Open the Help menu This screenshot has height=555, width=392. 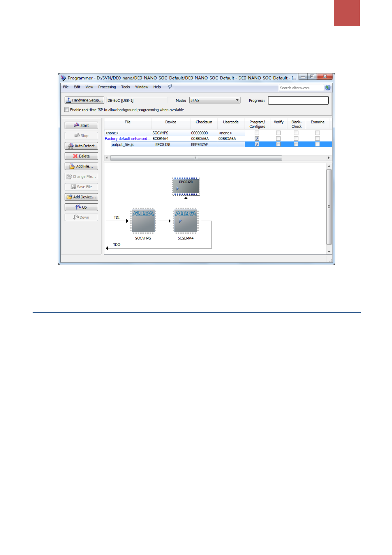157,87
